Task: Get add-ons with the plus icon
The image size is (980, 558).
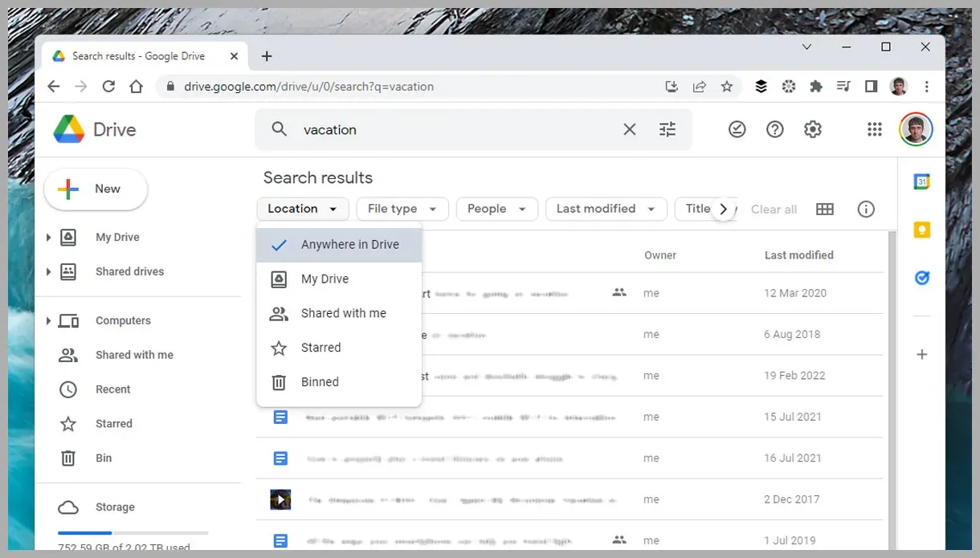Action: (922, 354)
